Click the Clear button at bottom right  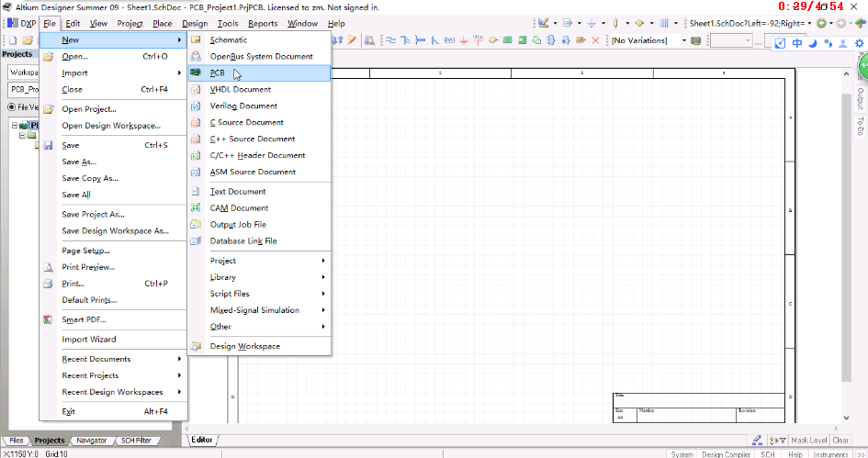pyautogui.click(x=840, y=441)
